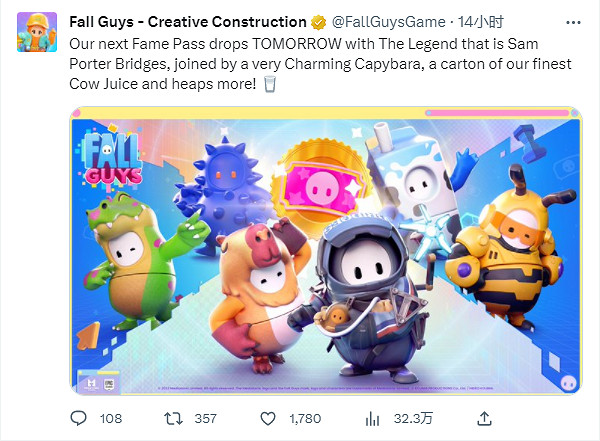Open the Fall Guys profile avatar
This screenshot has height=441, width=600.
pos(36,34)
